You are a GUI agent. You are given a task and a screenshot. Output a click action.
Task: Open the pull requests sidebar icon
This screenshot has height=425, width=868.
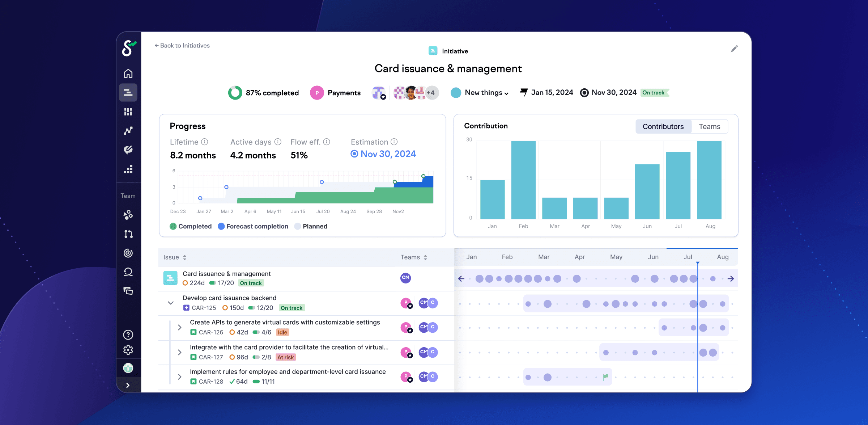point(128,234)
